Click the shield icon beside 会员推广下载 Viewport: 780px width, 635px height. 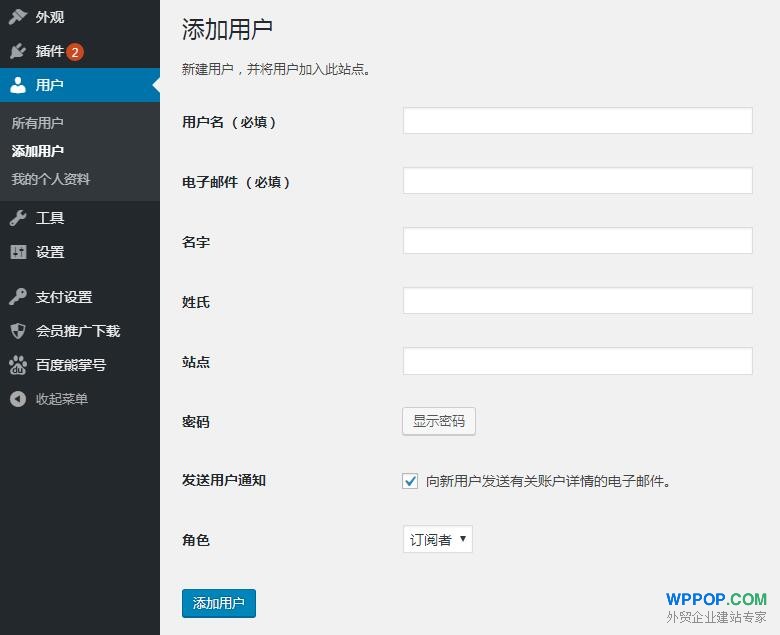pyautogui.click(x=18, y=331)
